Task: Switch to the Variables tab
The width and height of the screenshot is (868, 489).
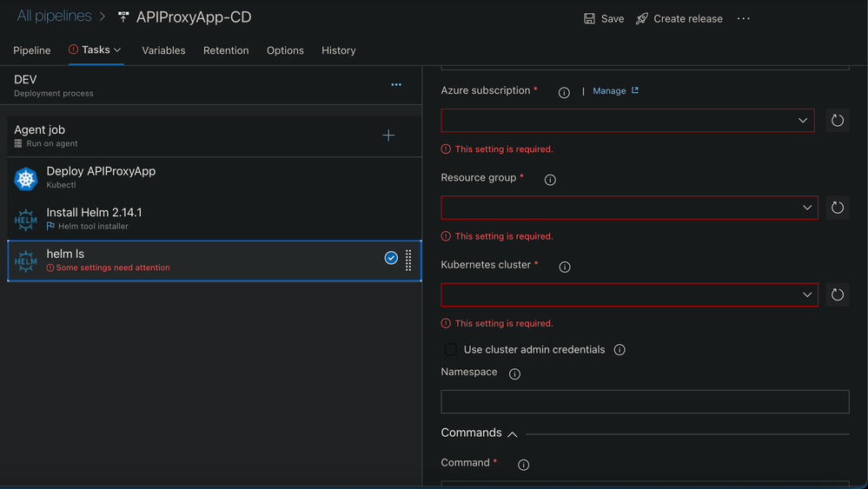Action: pos(163,50)
